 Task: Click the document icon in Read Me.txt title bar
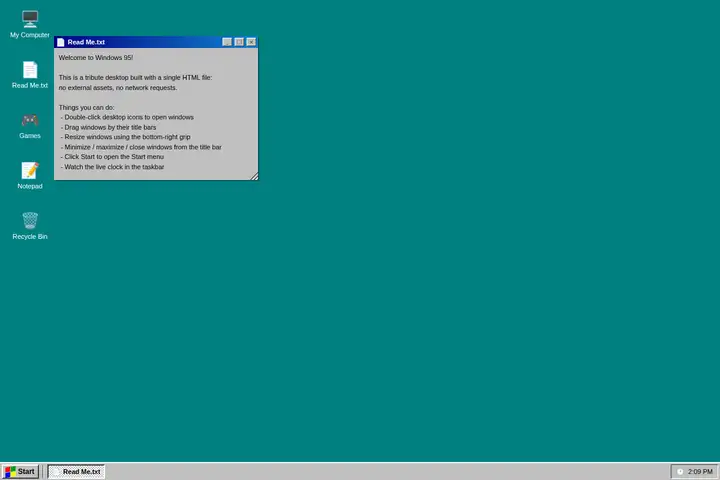61,42
